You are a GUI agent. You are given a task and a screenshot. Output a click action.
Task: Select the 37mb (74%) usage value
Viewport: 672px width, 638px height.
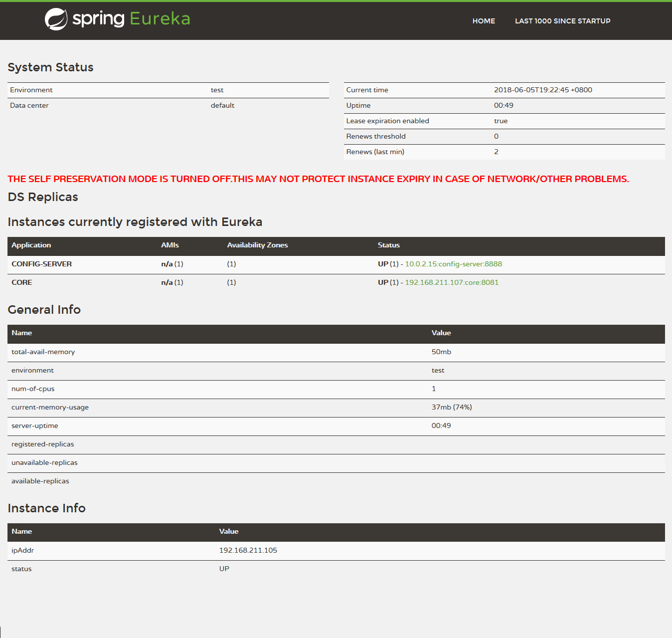(452, 407)
